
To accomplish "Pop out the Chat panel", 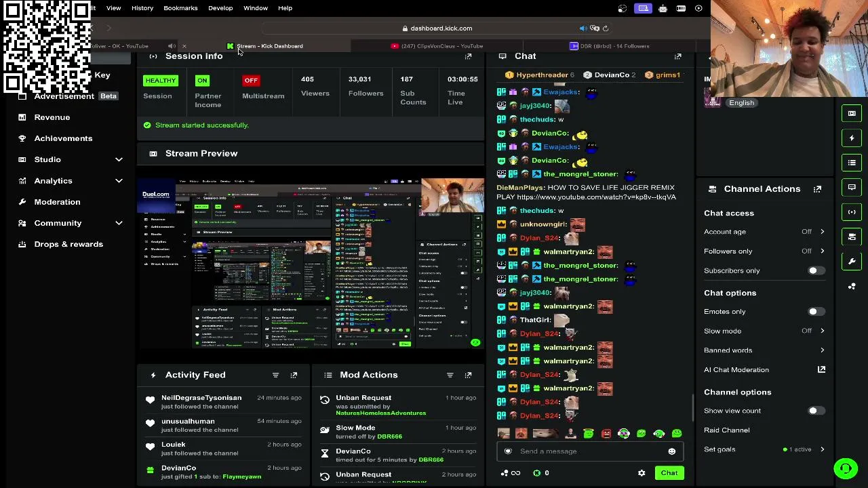I will pyautogui.click(x=677, y=56).
